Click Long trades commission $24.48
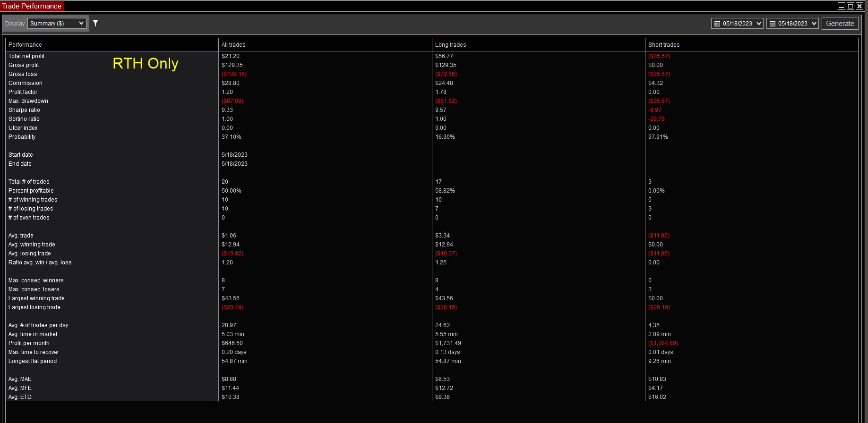The height and width of the screenshot is (423, 868). [444, 83]
